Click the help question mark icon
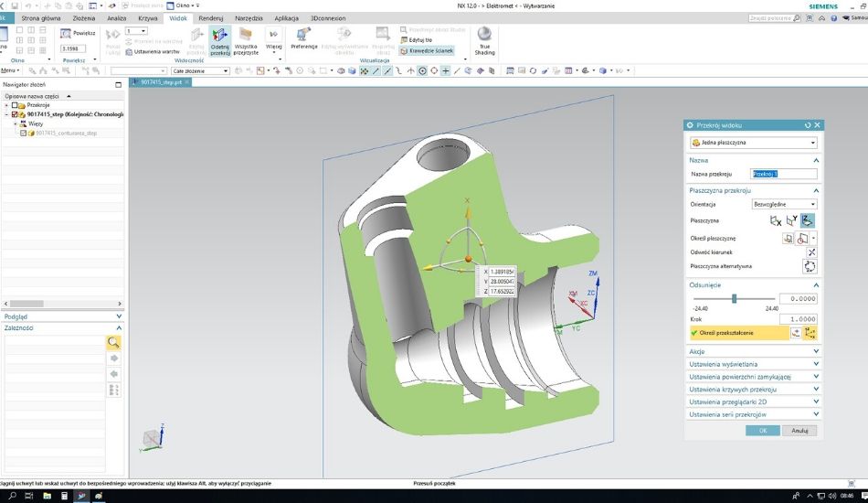Viewport: 868px width, 503px height. pos(833,18)
